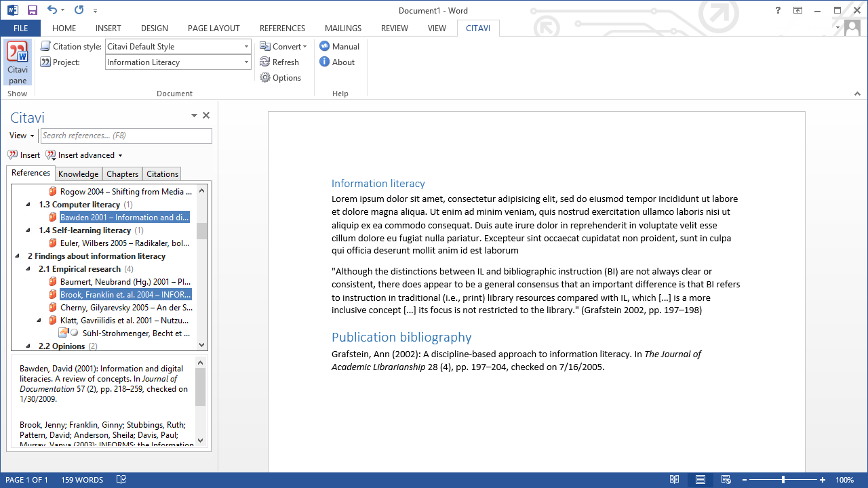Redo using the repeat arrow icon
The image size is (868, 488).
click(x=79, y=10)
